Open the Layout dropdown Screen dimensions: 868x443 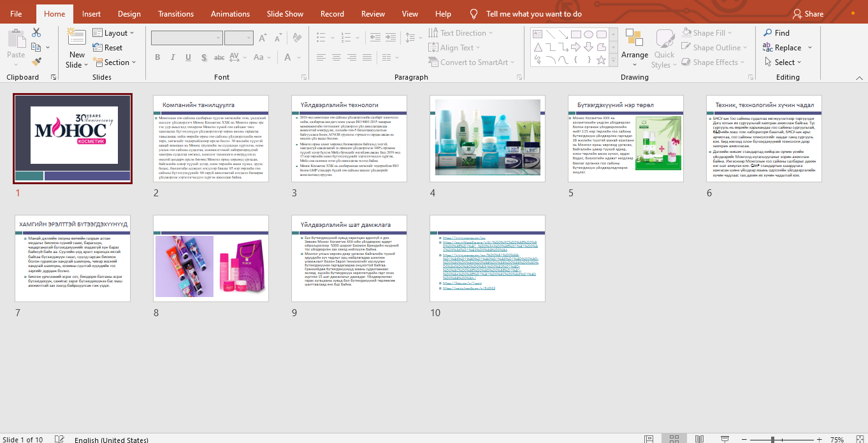pyautogui.click(x=113, y=33)
